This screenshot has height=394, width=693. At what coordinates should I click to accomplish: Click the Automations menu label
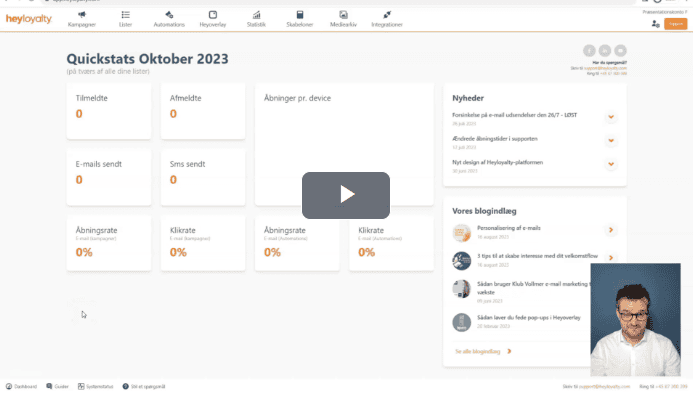(169, 25)
